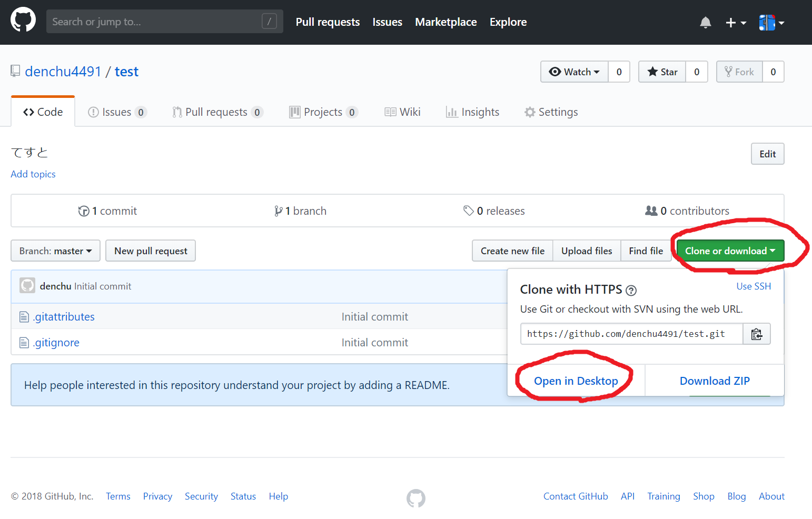This screenshot has width=812, height=519.
Task: Click the Add topics link
Action: pos(33,174)
